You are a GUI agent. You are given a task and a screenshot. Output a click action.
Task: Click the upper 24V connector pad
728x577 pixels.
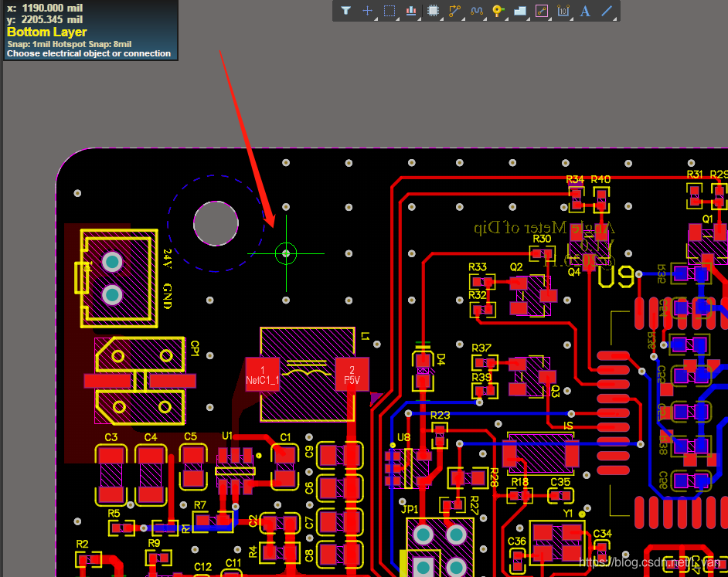[112, 262]
